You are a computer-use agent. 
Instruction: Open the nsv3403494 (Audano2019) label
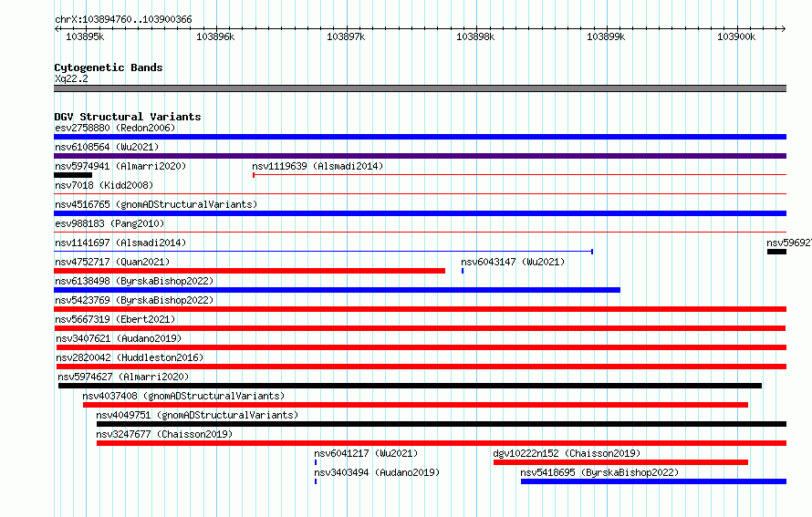[x=377, y=472]
